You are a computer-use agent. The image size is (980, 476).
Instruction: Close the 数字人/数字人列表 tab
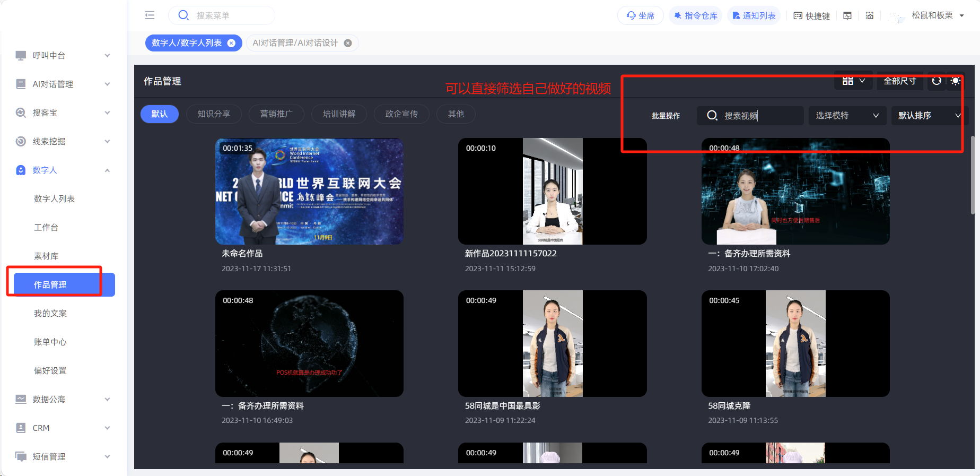tap(231, 43)
